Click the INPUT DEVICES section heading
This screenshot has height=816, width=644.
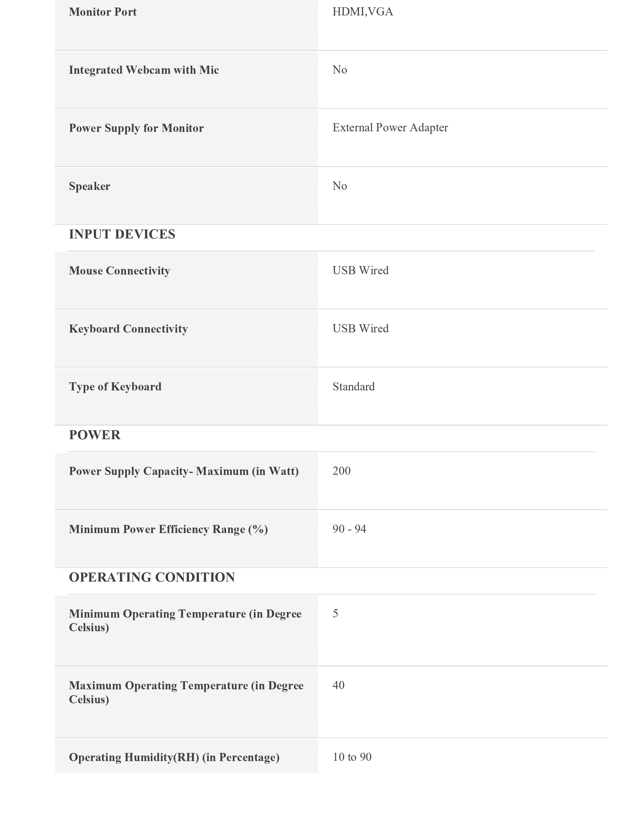click(x=122, y=234)
